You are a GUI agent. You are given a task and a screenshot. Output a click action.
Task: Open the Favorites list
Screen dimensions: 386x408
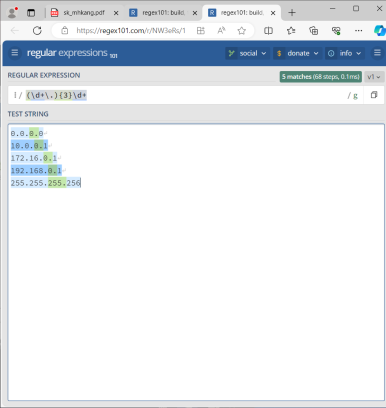(x=291, y=31)
